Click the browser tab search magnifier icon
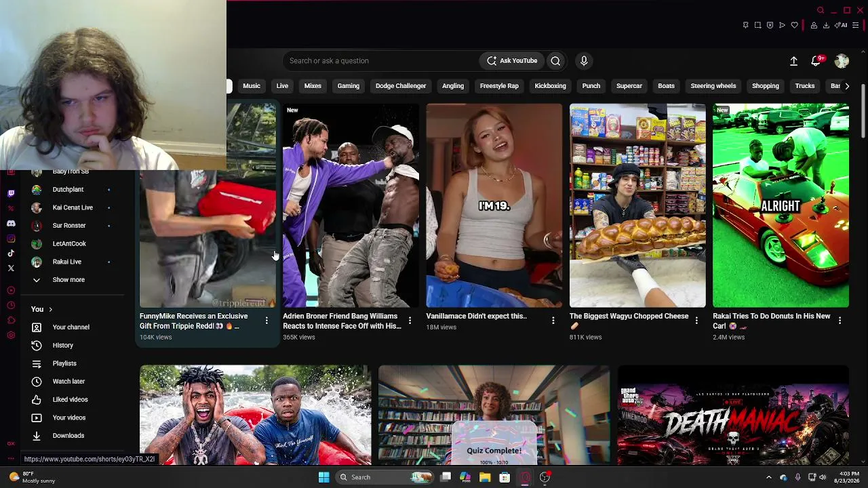 coord(821,10)
